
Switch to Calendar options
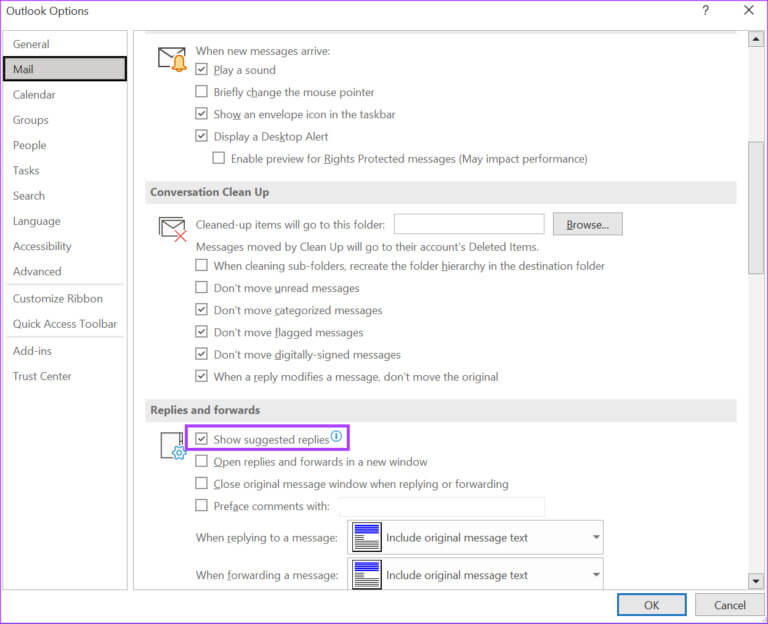pos(65,95)
